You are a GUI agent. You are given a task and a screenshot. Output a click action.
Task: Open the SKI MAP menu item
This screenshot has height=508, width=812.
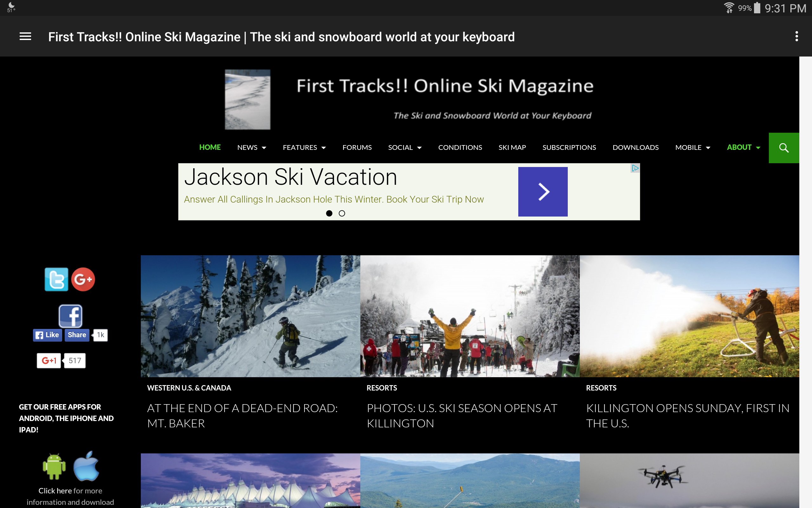coord(512,148)
